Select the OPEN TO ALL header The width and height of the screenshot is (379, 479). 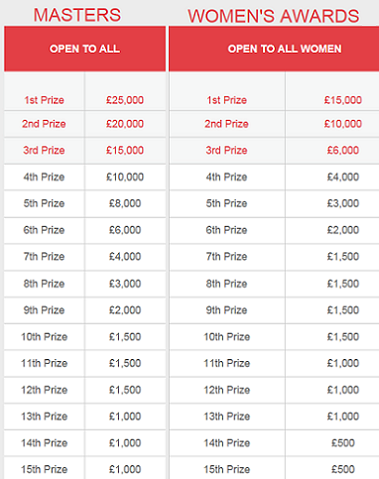click(85, 49)
